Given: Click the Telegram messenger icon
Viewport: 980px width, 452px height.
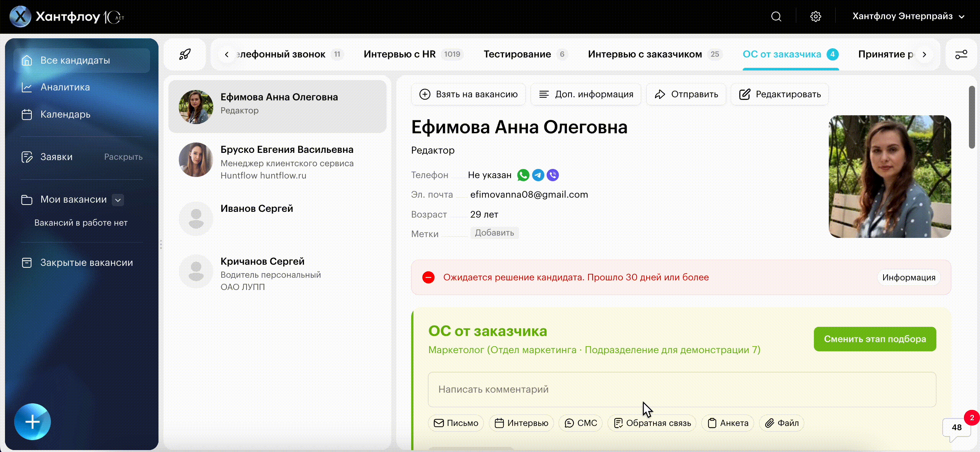Looking at the screenshot, I should coord(538,175).
